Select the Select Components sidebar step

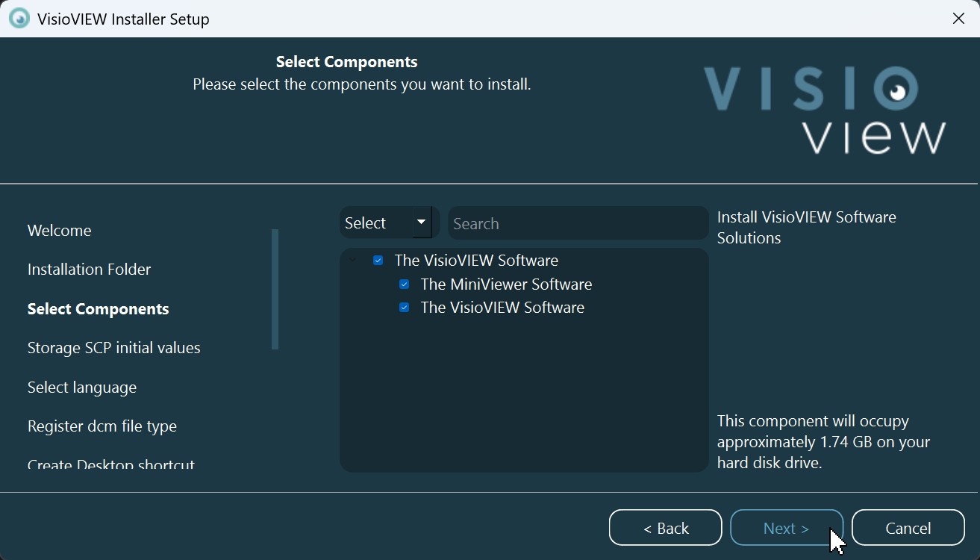pyautogui.click(x=99, y=309)
